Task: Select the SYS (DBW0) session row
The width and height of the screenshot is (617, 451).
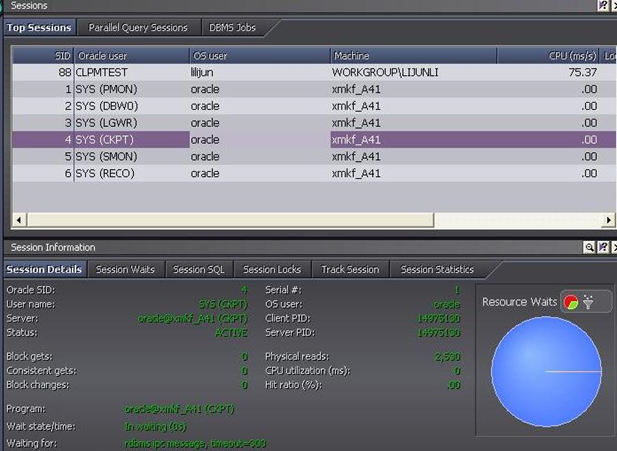Action: click(314, 106)
